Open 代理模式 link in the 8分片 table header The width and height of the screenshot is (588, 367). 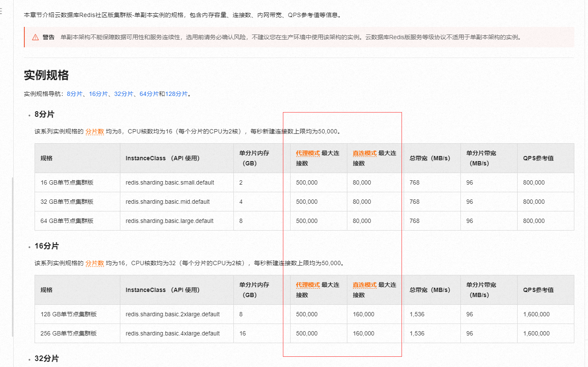(308, 153)
